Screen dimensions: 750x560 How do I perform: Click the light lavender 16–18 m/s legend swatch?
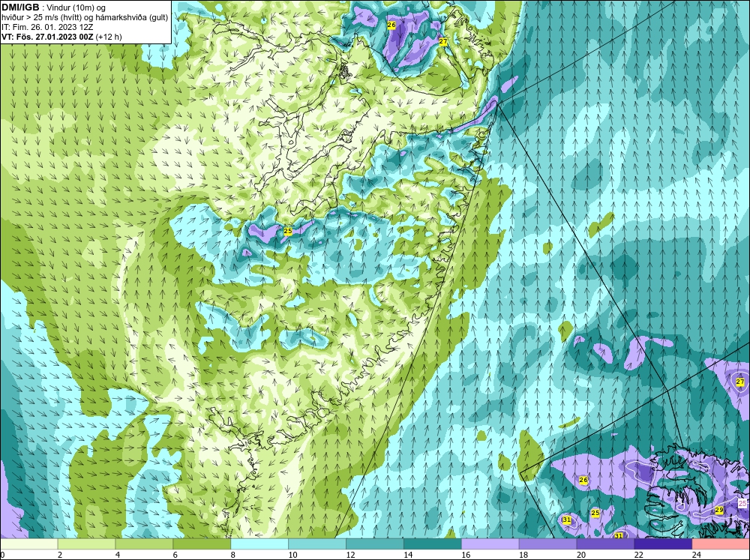[x=490, y=544]
